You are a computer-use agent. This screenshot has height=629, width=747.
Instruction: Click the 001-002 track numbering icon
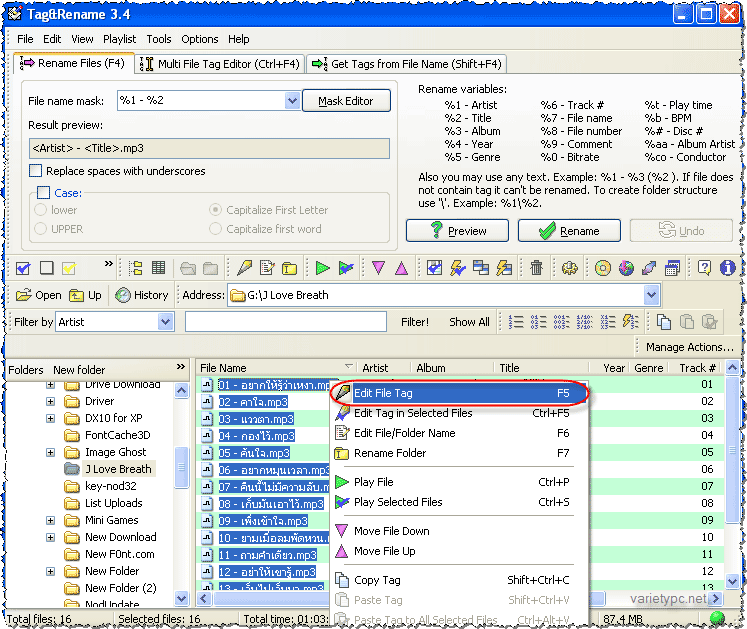[562, 322]
